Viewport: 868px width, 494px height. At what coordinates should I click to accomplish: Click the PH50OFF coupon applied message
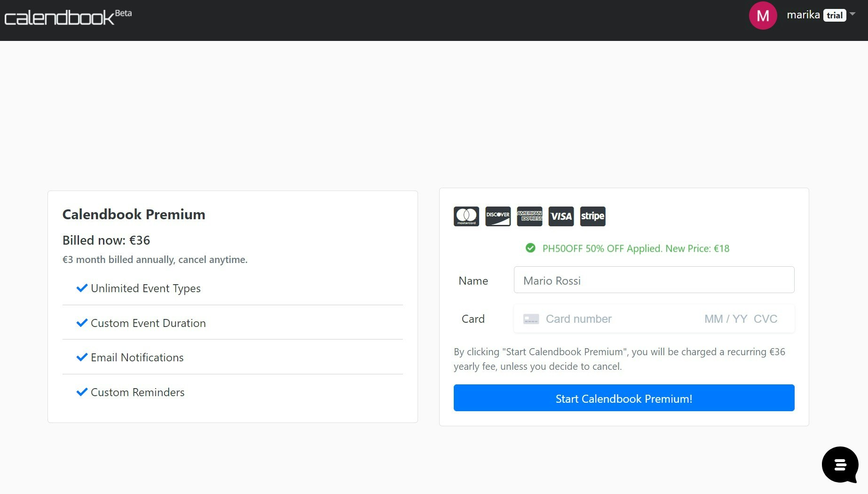(x=636, y=248)
